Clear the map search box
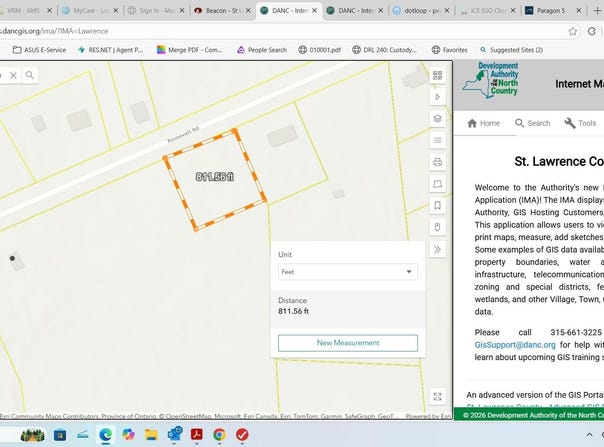 pyautogui.click(x=13, y=76)
